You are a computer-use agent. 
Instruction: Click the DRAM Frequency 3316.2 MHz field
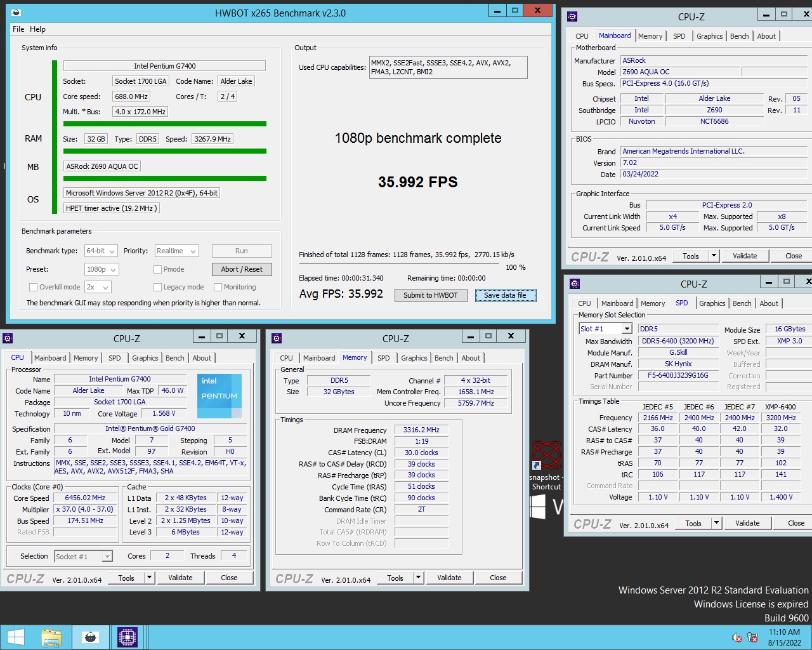click(421, 430)
